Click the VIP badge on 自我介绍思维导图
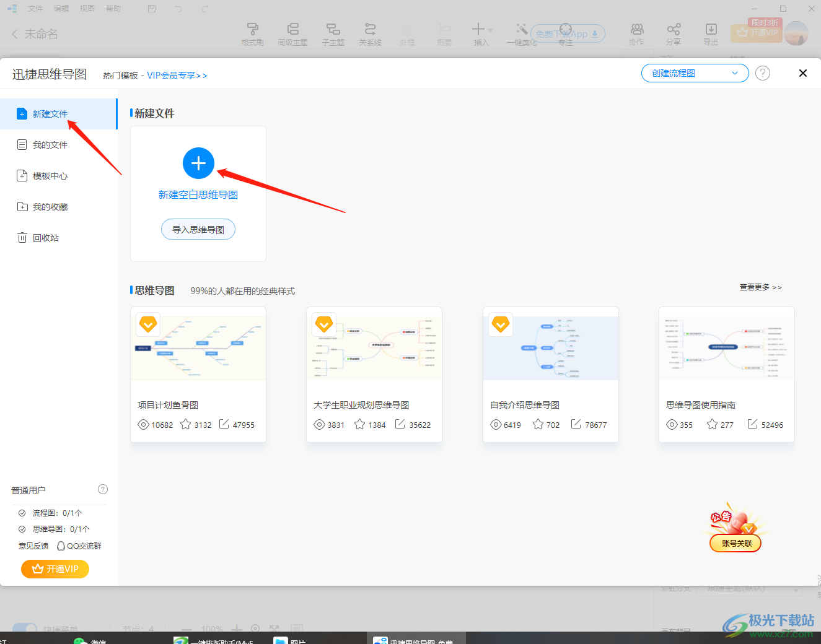This screenshot has height=644, width=821. coord(501,324)
